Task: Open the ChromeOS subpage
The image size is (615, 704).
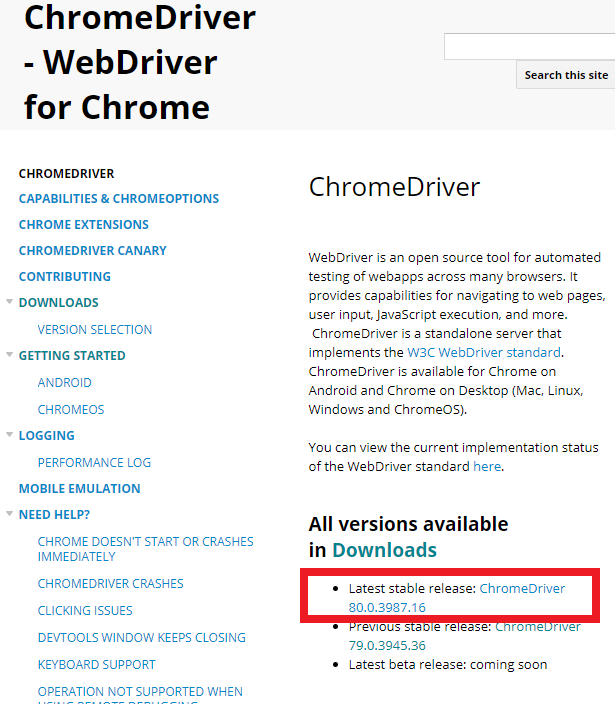Action: click(71, 409)
